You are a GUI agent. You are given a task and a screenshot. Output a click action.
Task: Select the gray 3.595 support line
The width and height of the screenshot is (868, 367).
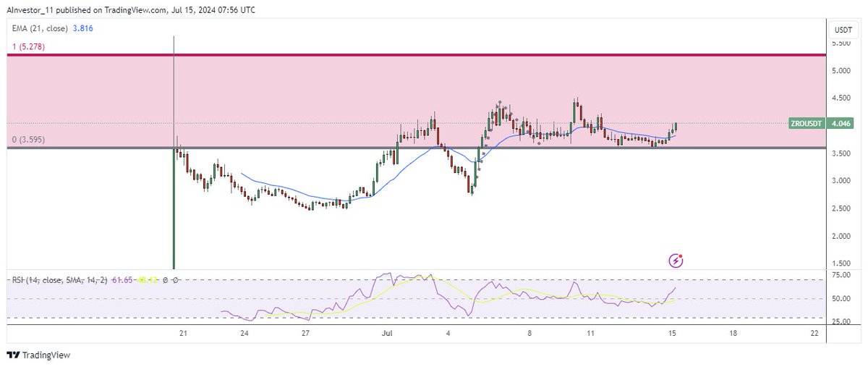[416, 148]
